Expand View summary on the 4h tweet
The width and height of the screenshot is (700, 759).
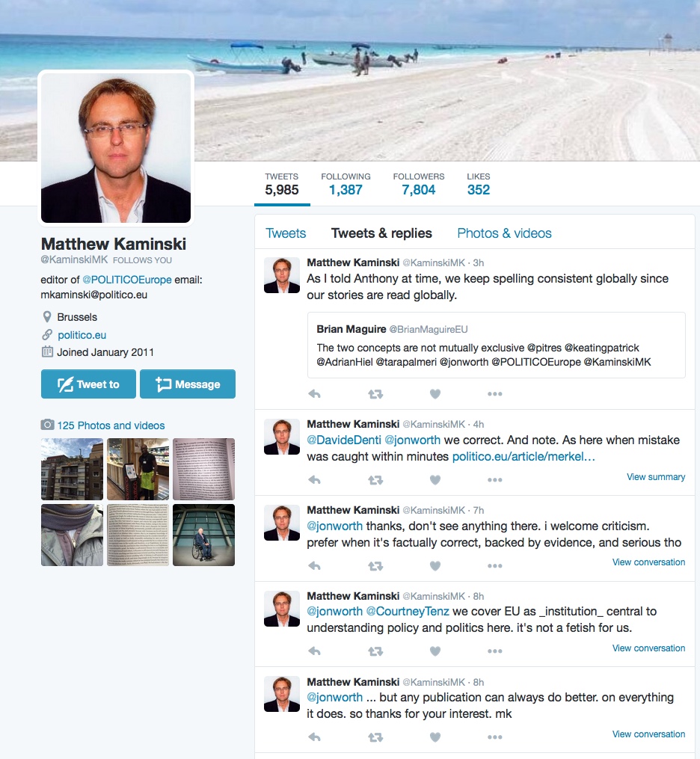click(x=655, y=477)
